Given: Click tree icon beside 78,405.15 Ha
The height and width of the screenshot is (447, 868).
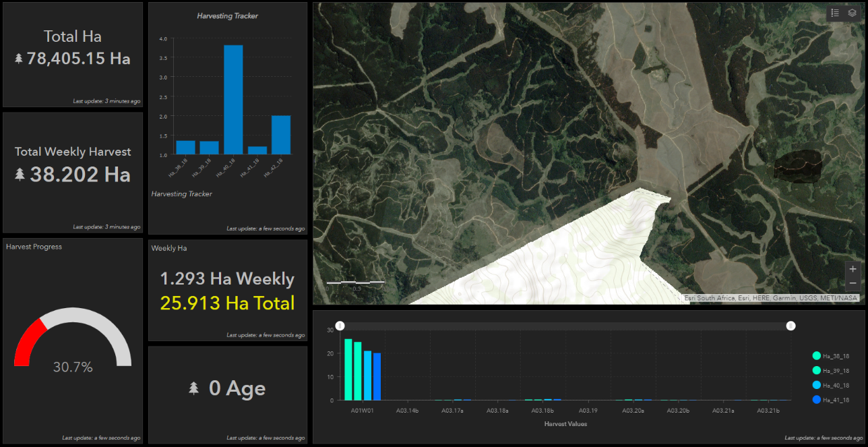Looking at the screenshot, I should click(x=18, y=59).
